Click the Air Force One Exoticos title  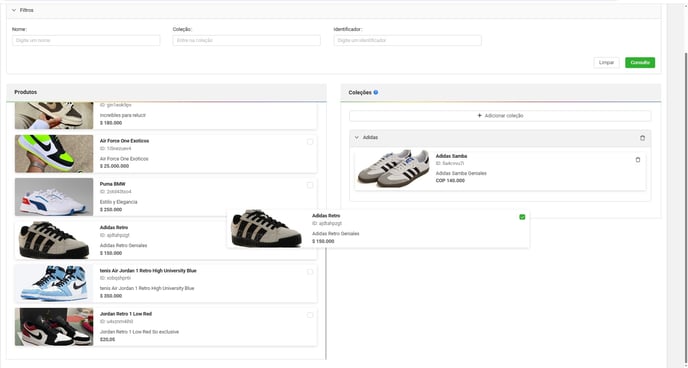tap(124, 141)
